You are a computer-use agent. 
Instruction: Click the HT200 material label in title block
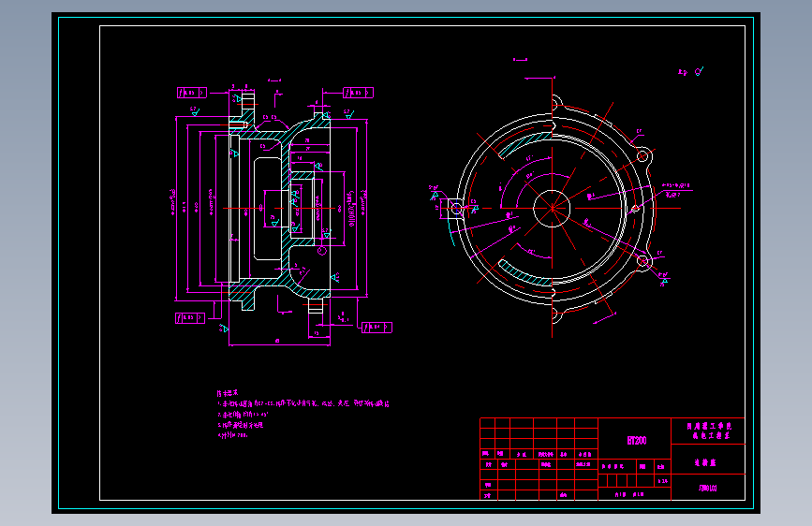pos(637,441)
